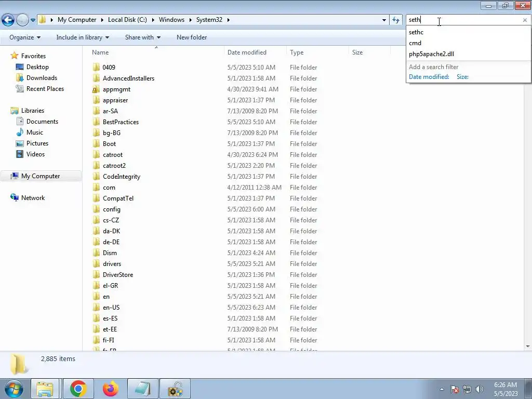Show hidden icons in system tray
532x399 pixels.
click(442, 389)
